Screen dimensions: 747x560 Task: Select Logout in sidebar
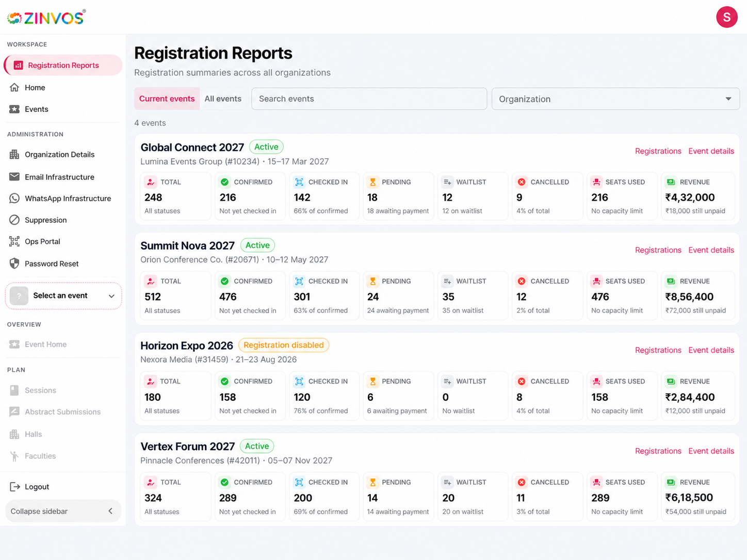point(63,487)
